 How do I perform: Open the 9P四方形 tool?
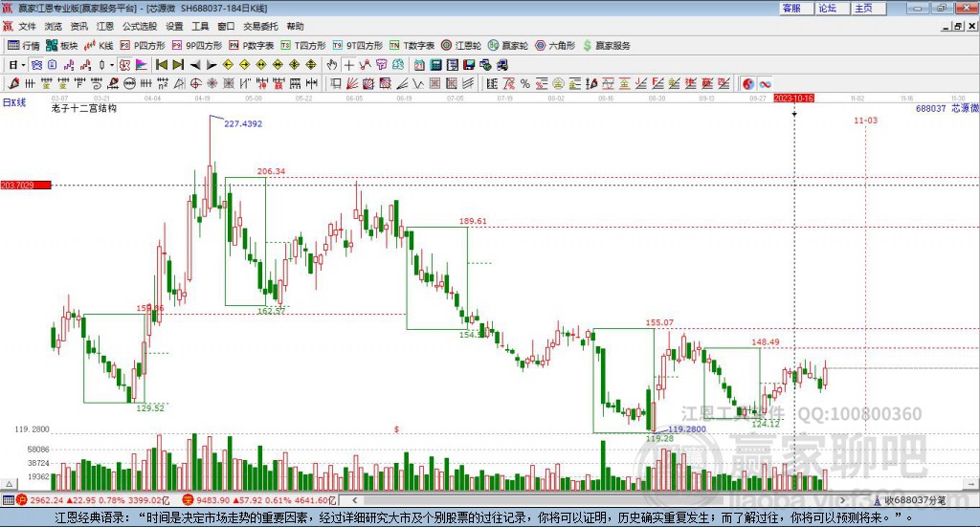pyautogui.click(x=197, y=46)
